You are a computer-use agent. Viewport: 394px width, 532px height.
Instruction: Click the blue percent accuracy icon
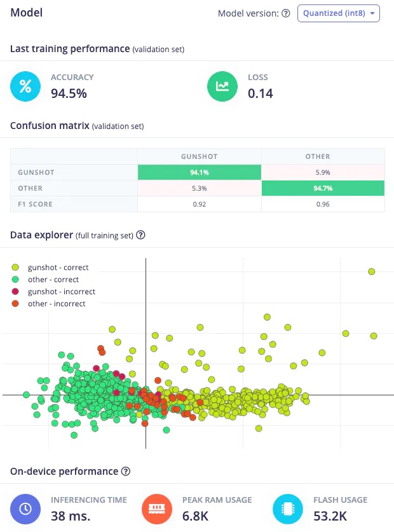click(x=25, y=86)
